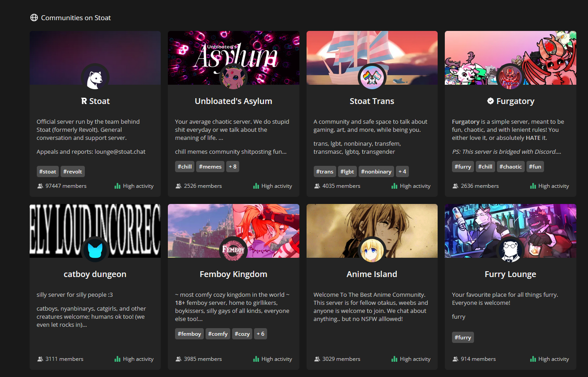Image resolution: width=588 pixels, height=377 pixels.
Task: Click the members icon beside 3111 members
Action: click(40, 359)
